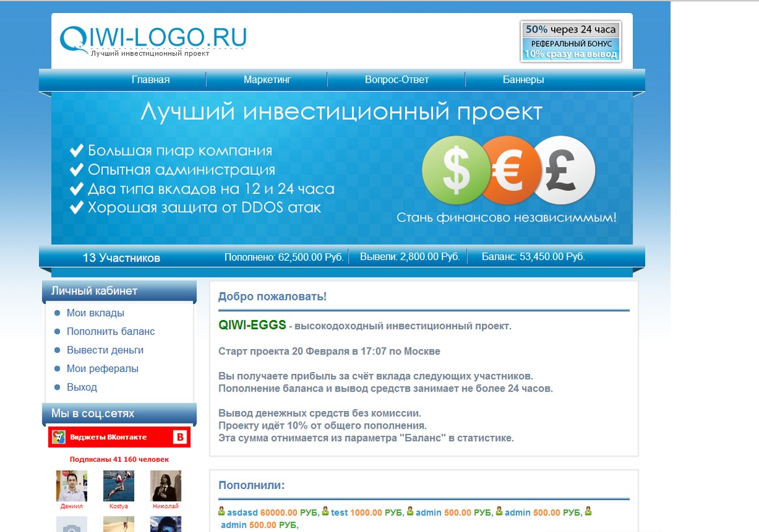The image size is (759, 532).
Task: Click the Вывели: 2,800.00 Руб. statistic
Action: click(x=410, y=256)
